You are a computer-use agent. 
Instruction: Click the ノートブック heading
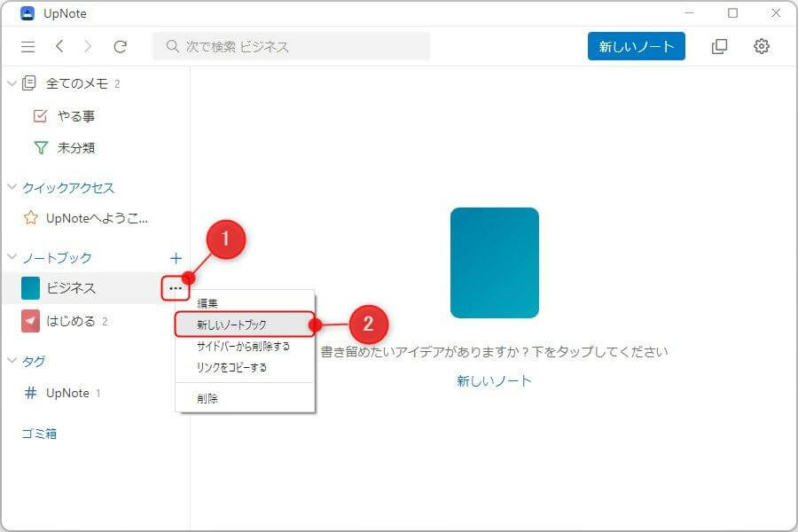(57, 258)
